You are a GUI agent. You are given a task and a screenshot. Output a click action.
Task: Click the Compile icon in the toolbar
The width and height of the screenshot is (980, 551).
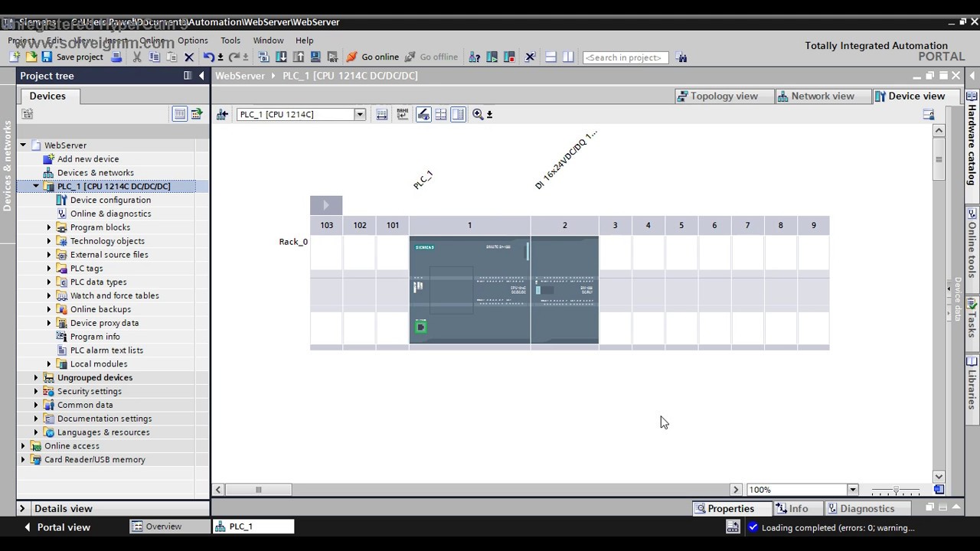[x=263, y=57]
